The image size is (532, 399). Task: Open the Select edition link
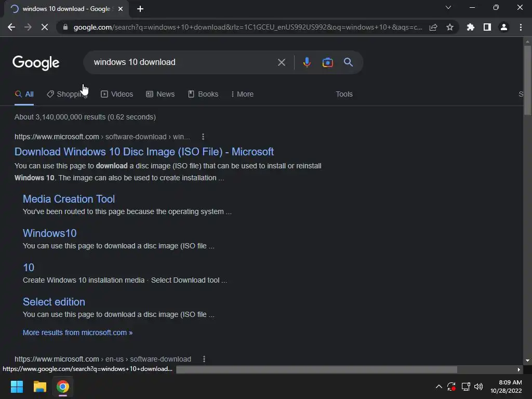[x=54, y=302]
